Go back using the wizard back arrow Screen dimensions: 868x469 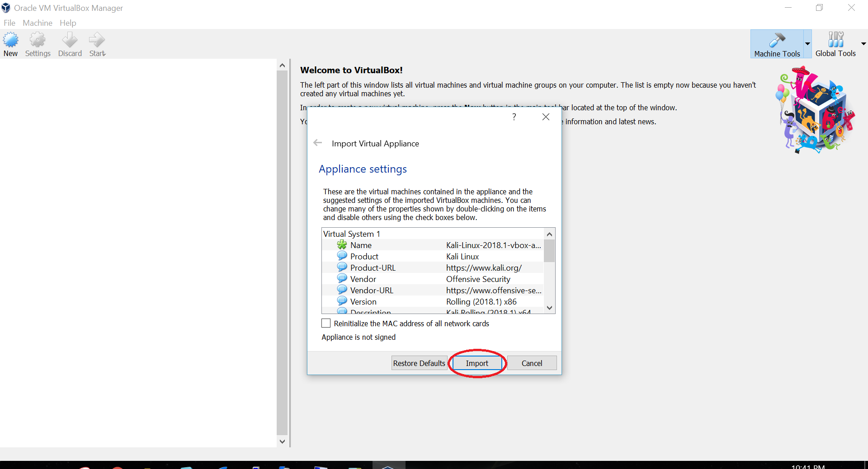pyautogui.click(x=318, y=143)
